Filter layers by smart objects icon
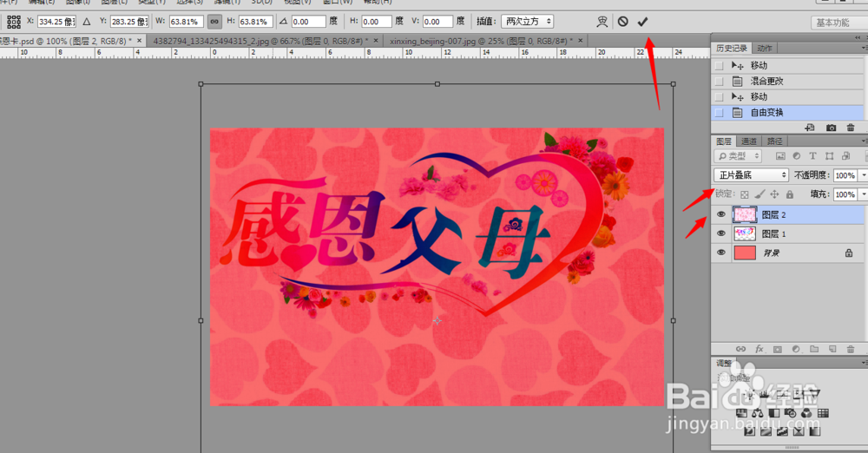The width and height of the screenshot is (868, 453). tap(845, 156)
